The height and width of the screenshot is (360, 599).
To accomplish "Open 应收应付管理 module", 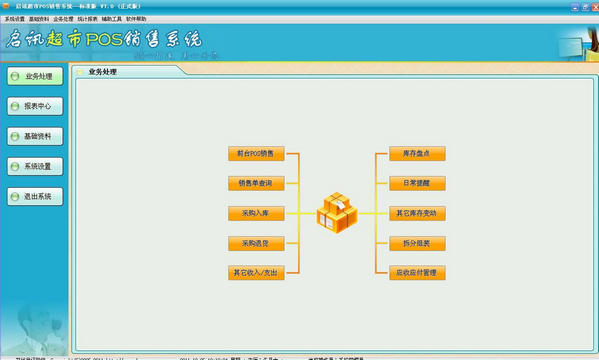I will [x=417, y=273].
